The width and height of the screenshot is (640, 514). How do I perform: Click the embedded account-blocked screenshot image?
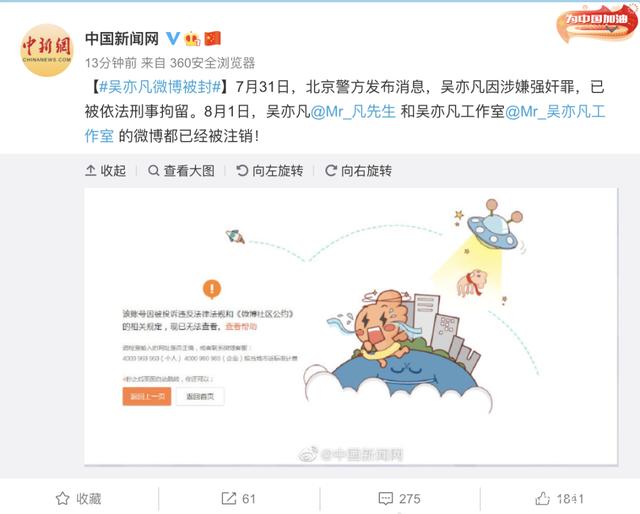(351, 326)
